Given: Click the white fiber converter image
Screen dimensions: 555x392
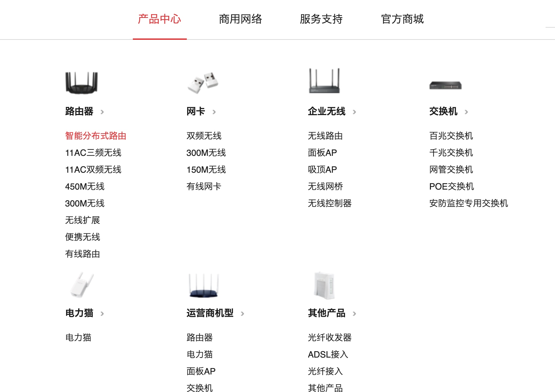Looking at the screenshot, I should [324, 285].
